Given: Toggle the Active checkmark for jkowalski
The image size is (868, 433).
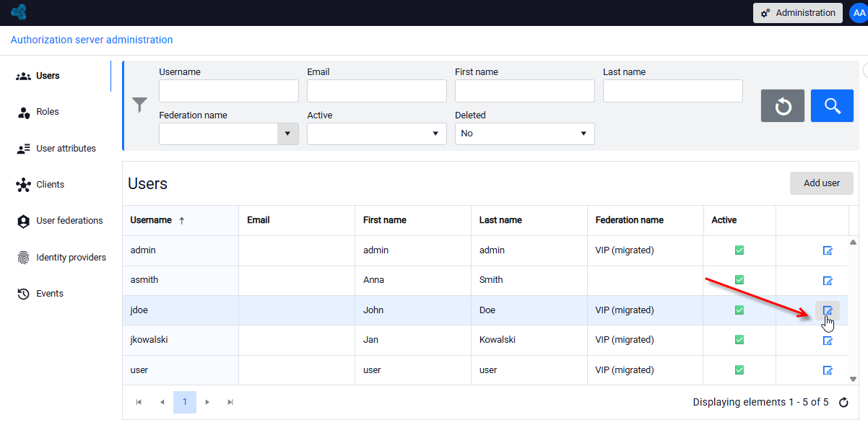Looking at the screenshot, I should click(739, 340).
